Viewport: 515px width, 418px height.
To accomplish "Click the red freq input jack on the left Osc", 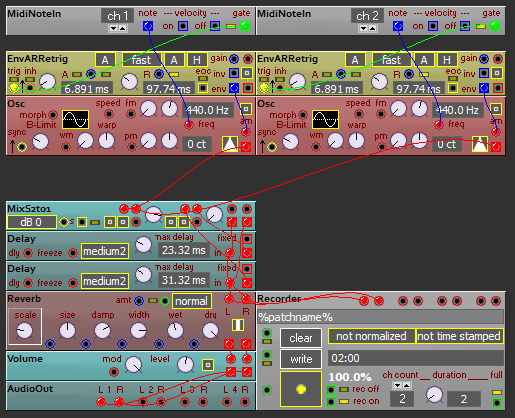I will 189,125.
